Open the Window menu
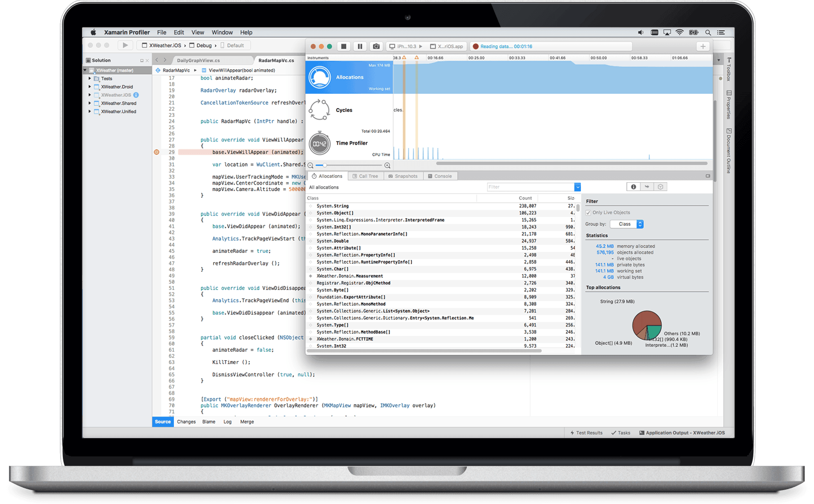Viewport: 814px width, 504px height. tap(222, 32)
